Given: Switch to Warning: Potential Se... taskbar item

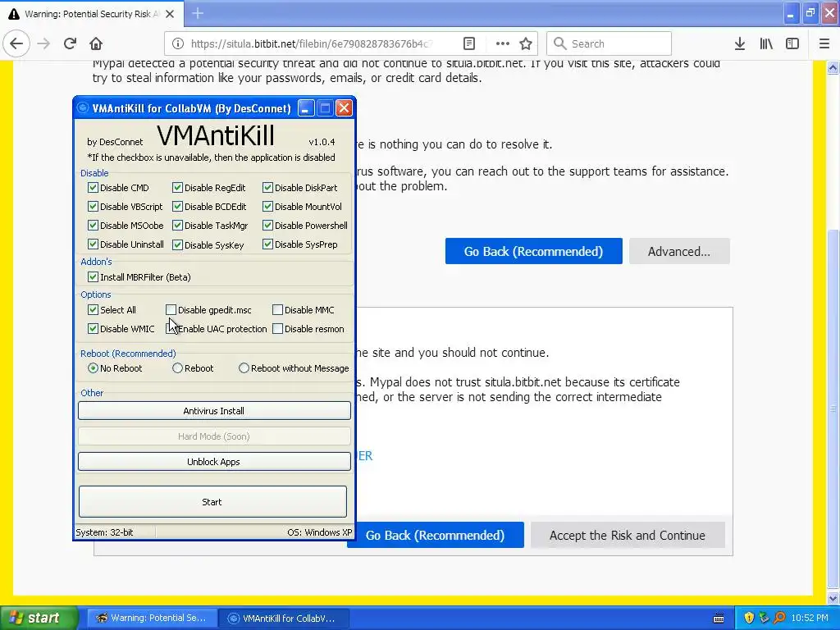Looking at the screenshot, I should (x=152, y=619).
